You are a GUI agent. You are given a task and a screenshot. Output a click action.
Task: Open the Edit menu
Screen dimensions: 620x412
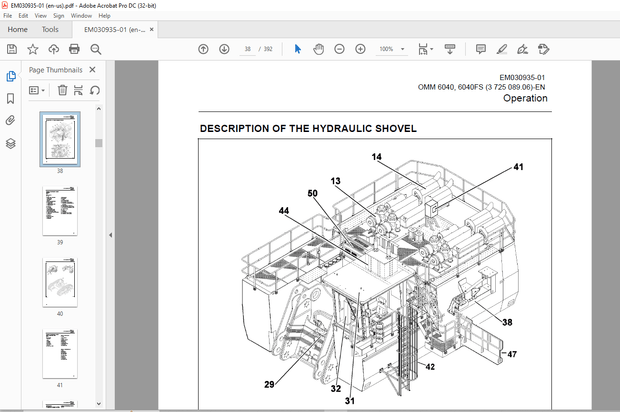click(23, 16)
